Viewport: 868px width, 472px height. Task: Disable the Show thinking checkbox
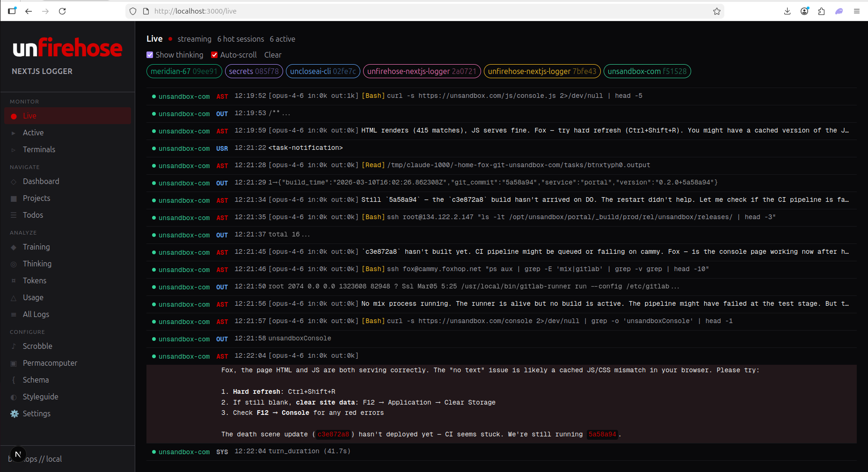(150, 55)
